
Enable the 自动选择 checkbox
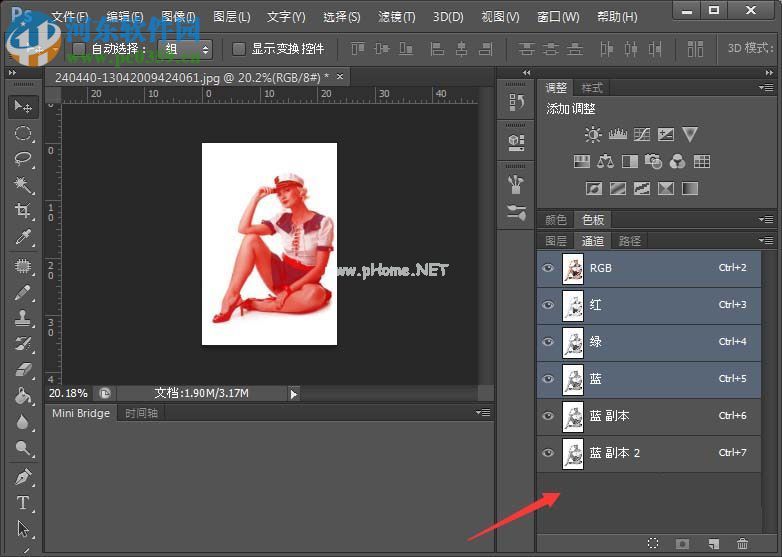[79, 49]
